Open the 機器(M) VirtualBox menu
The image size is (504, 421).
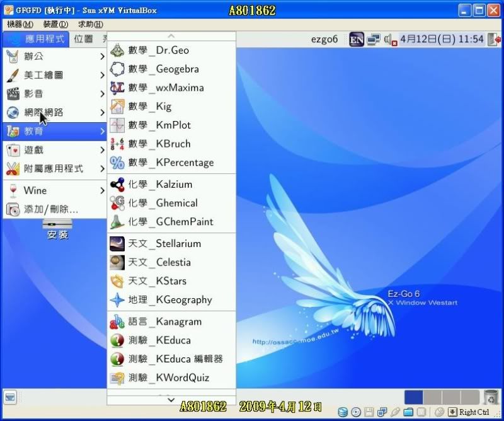pyautogui.click(x=20, y=24)
